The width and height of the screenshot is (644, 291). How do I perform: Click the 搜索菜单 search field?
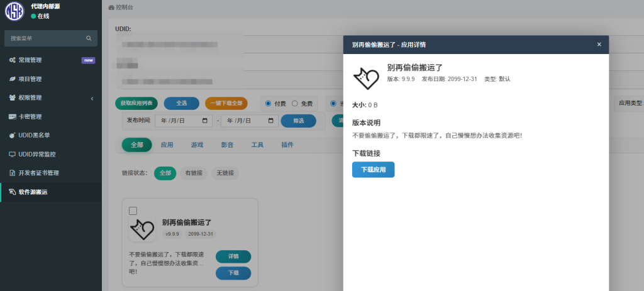click(51, 38)
